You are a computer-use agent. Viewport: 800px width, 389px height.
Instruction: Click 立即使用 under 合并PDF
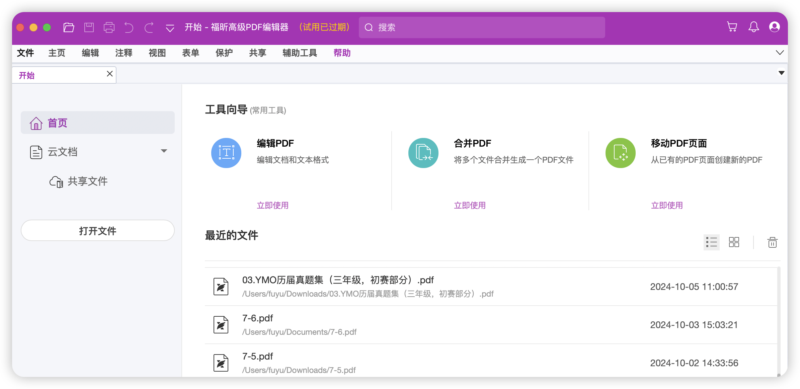[x=470, y=205]
